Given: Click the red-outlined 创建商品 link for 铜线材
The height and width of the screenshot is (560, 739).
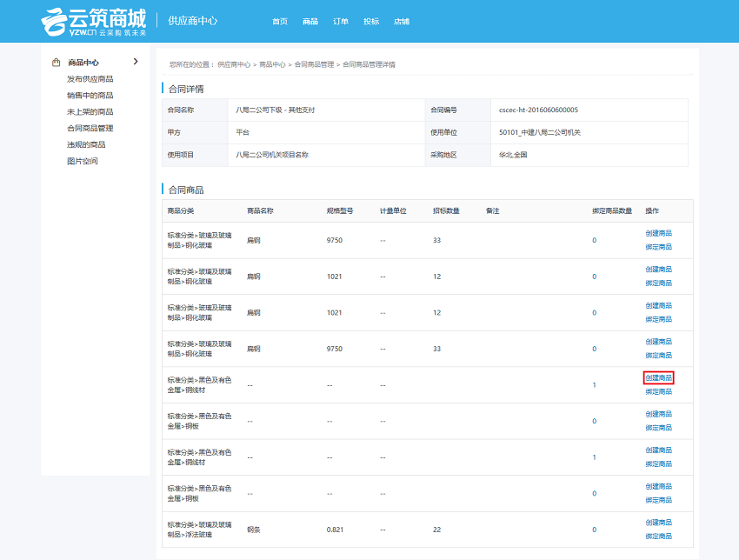Looking at the screenshot, I should coord(658,377).
